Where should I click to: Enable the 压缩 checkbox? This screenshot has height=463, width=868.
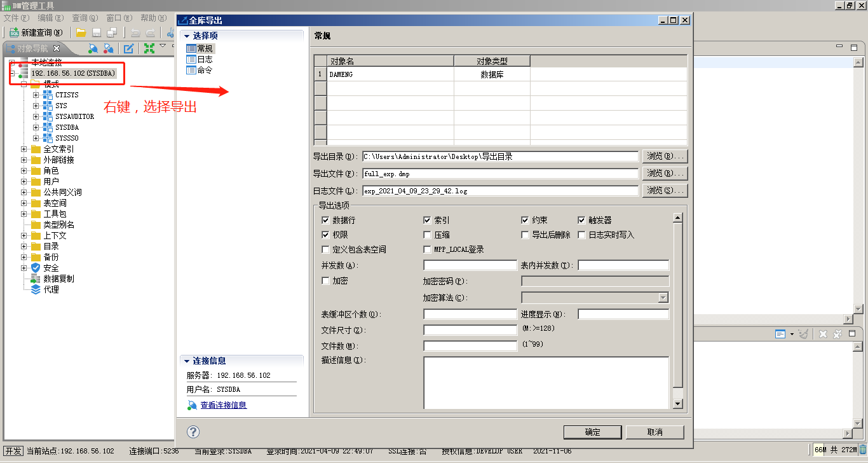coord(426,234)
